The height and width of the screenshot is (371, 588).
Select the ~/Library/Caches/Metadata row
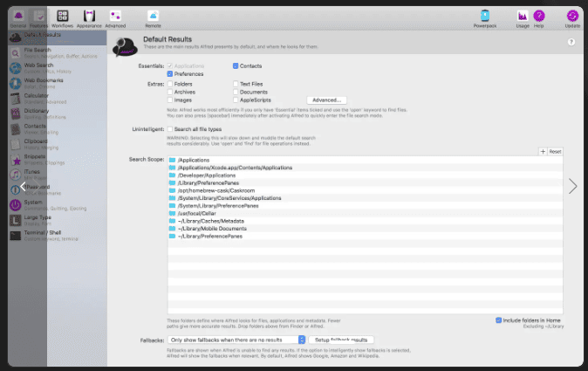365,221
